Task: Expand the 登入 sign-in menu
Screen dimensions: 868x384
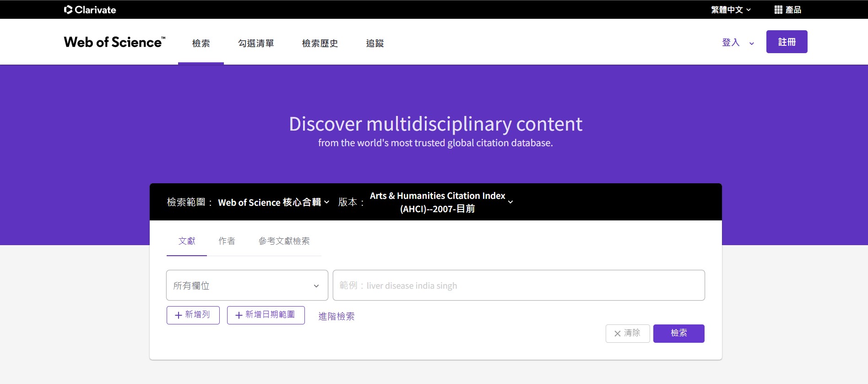Action: point(738,43)
